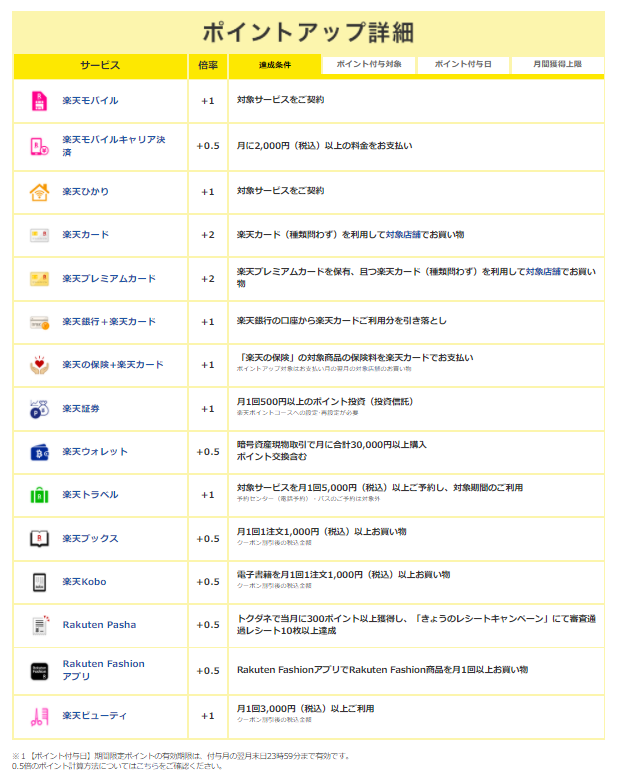Open the 楽天トラベル service link
This screenshot has width=617, height=777.
tap(90, 495)
